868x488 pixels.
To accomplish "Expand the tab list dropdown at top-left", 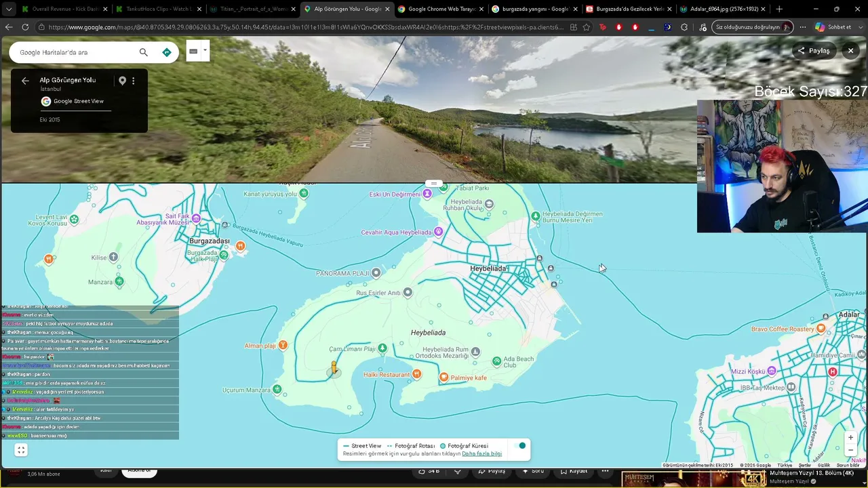I will point(8,9).
